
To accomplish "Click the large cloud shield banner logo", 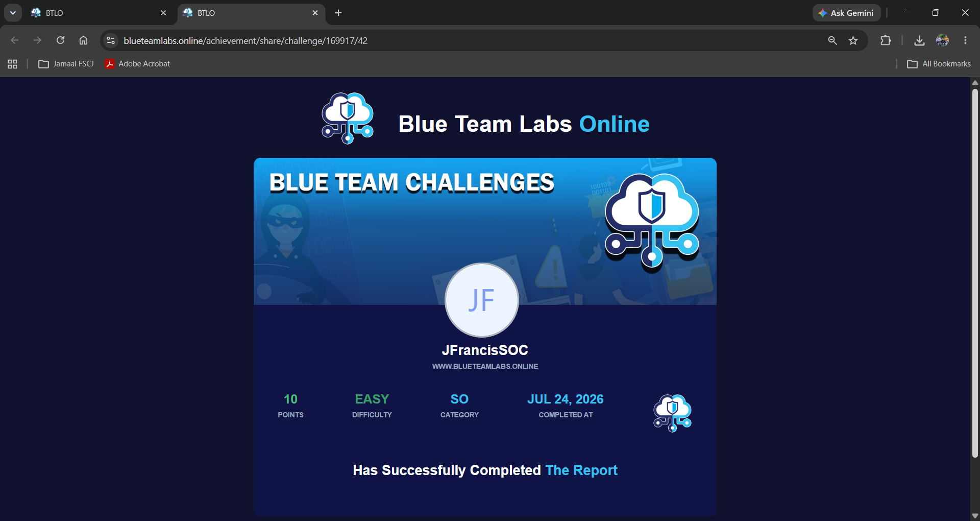I will 652,222.
